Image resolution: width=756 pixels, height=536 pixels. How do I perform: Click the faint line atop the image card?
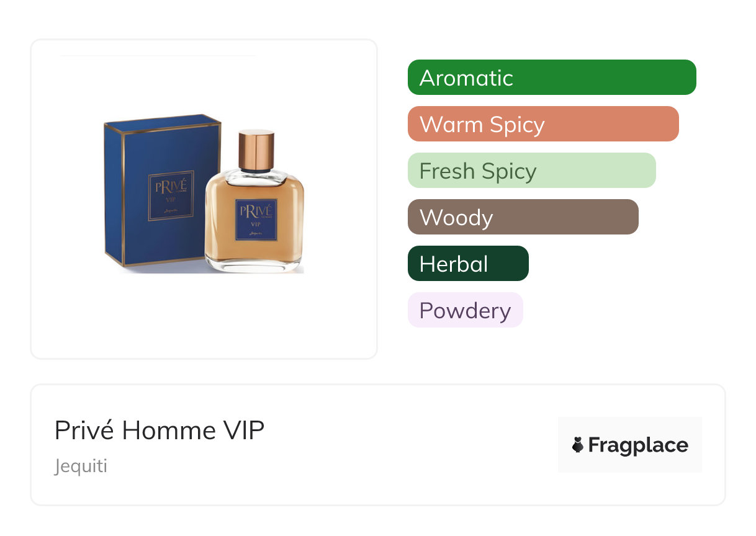(x=158, y=56)
